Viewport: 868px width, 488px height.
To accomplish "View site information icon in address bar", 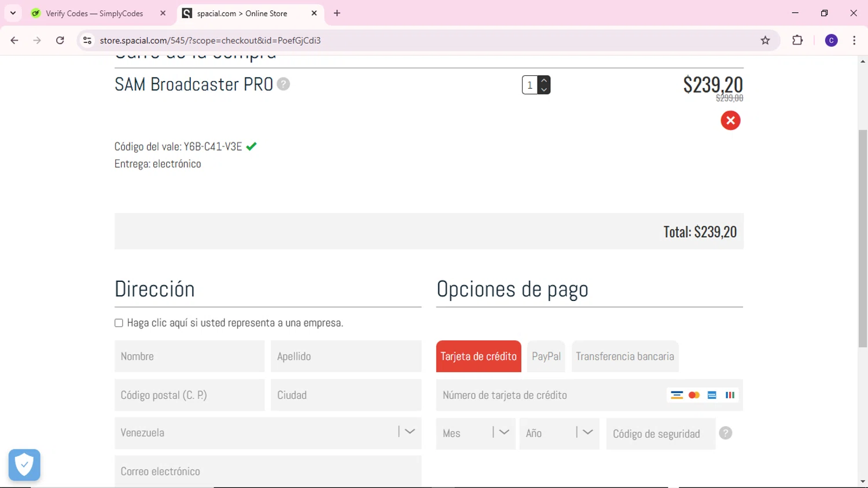I will point(87,41).
